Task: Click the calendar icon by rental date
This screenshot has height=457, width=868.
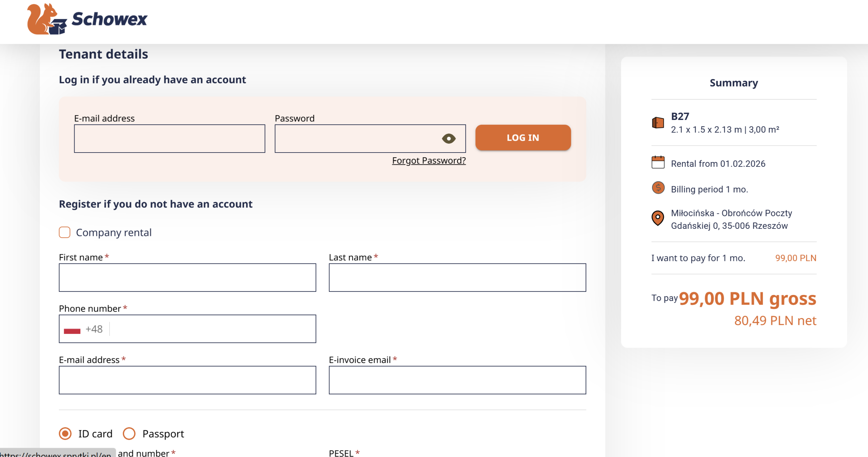Action: pyautogui.click(x=658, y=162)
